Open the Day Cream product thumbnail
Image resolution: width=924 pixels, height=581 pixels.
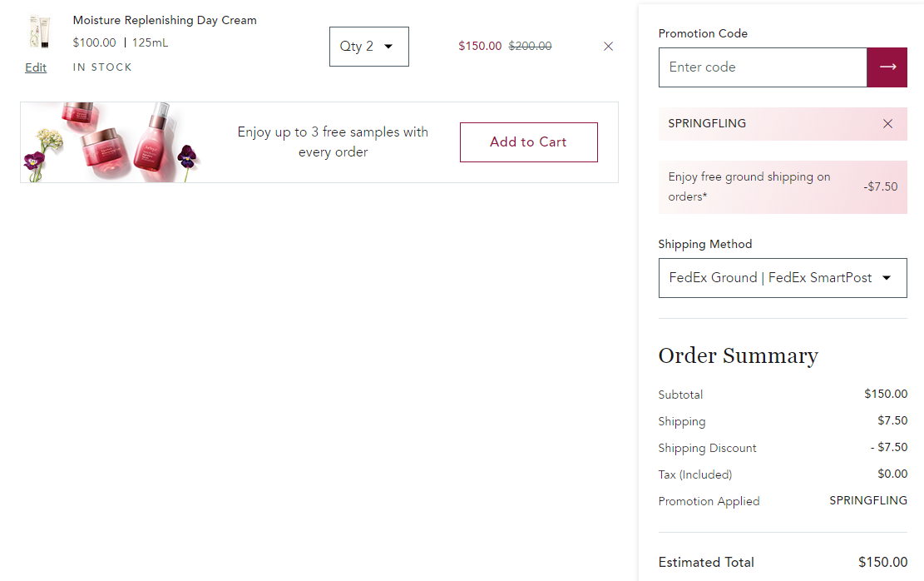pyautogui.click(x=39, y=32)
